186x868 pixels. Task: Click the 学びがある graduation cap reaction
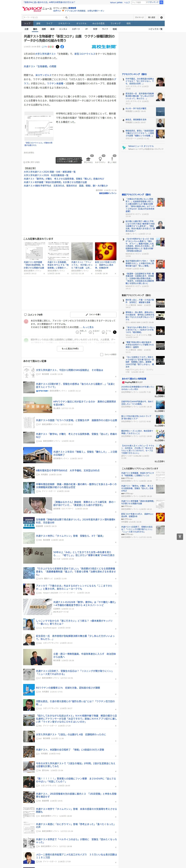coord(89,159)
